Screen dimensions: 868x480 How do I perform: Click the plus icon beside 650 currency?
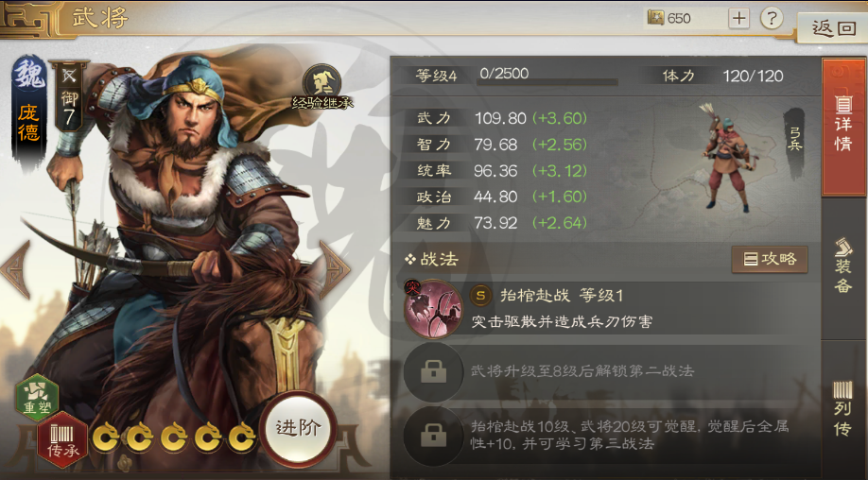click(x=739, y=18)
